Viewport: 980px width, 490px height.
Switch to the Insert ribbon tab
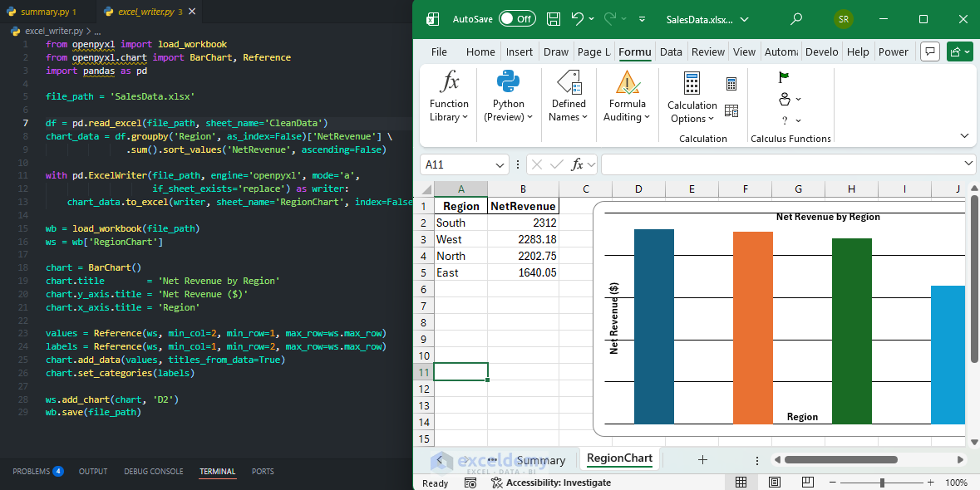pos(520,51)
